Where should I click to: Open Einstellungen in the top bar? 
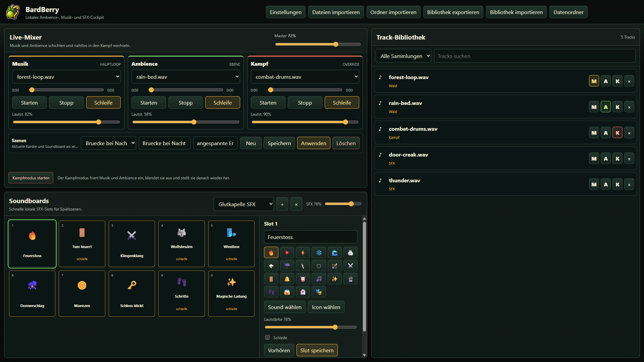point(285,12)
